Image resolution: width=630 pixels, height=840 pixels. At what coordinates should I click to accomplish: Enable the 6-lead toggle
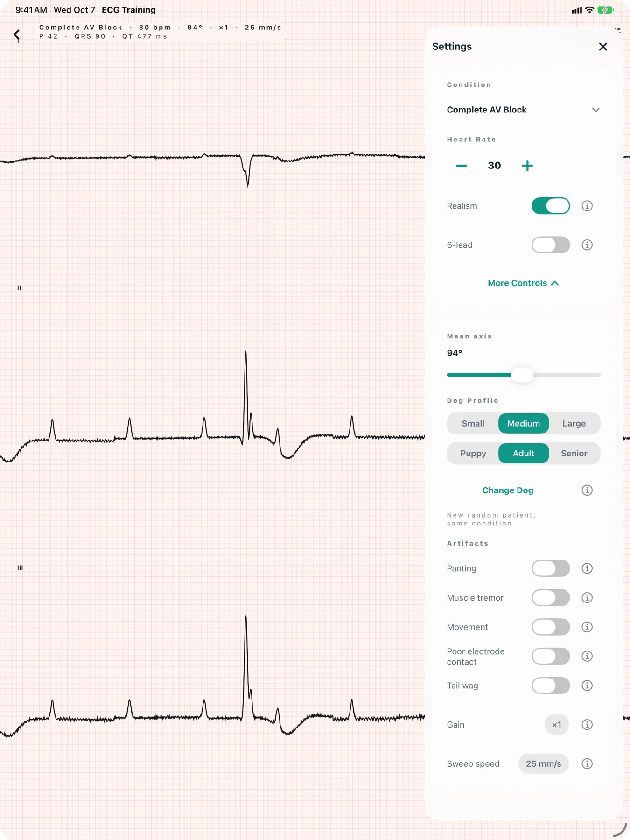[x=551, y=245]
